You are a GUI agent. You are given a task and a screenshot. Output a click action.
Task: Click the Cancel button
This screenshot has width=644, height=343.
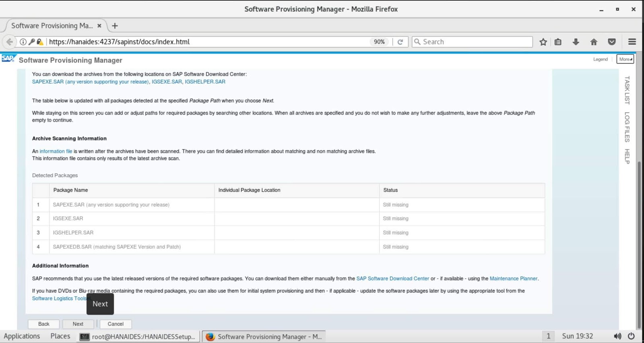[x=116, y=324]
